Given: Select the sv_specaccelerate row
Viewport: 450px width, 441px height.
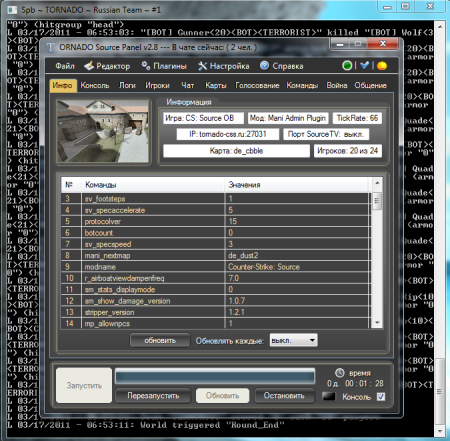Looking at the screenshot, I should tap(215, 210).
